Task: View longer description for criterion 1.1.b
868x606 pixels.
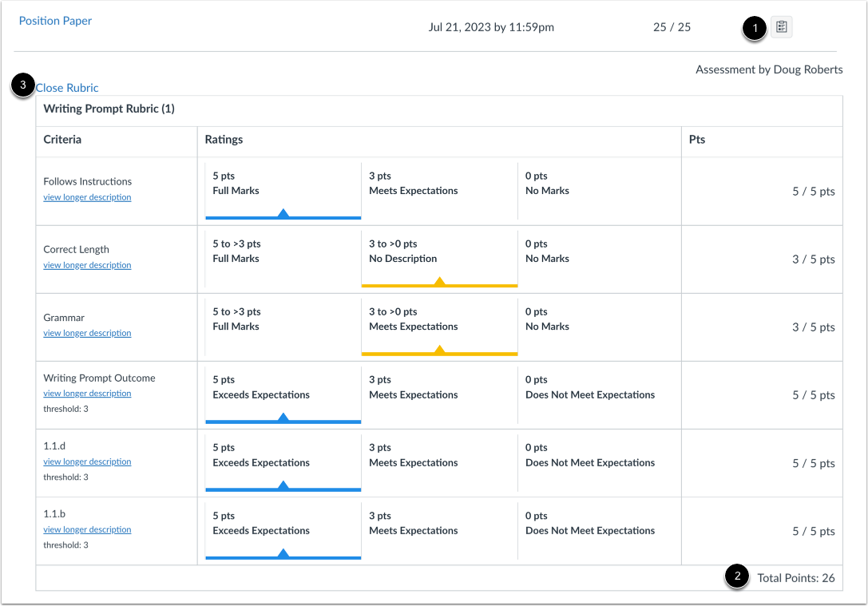Action: coord(87,529)
